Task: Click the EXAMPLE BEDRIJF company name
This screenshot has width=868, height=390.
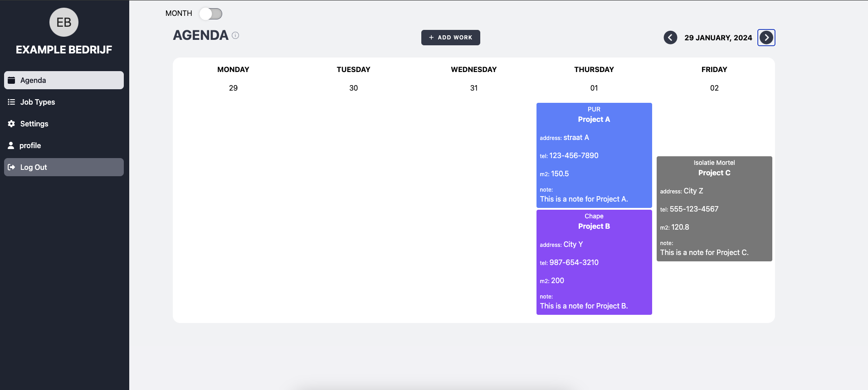Action: (x=64, y=50)
